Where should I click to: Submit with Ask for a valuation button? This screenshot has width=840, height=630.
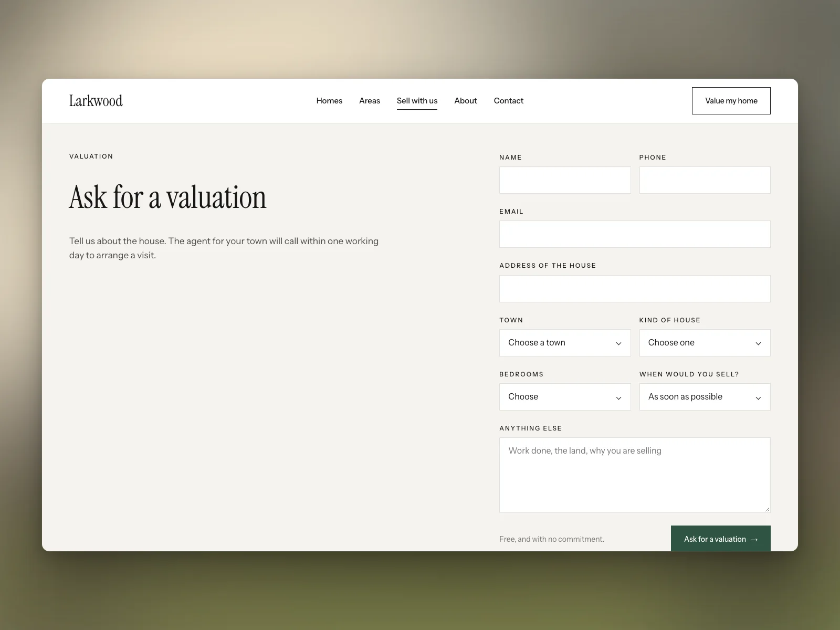(721, 539)
